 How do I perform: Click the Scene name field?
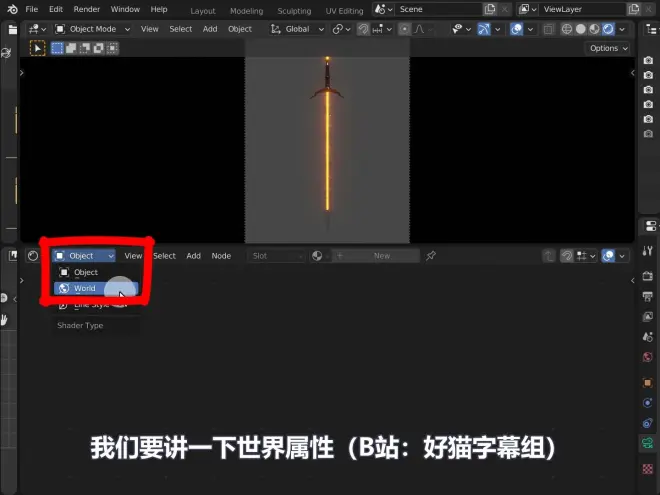click(x=438, y=9)
